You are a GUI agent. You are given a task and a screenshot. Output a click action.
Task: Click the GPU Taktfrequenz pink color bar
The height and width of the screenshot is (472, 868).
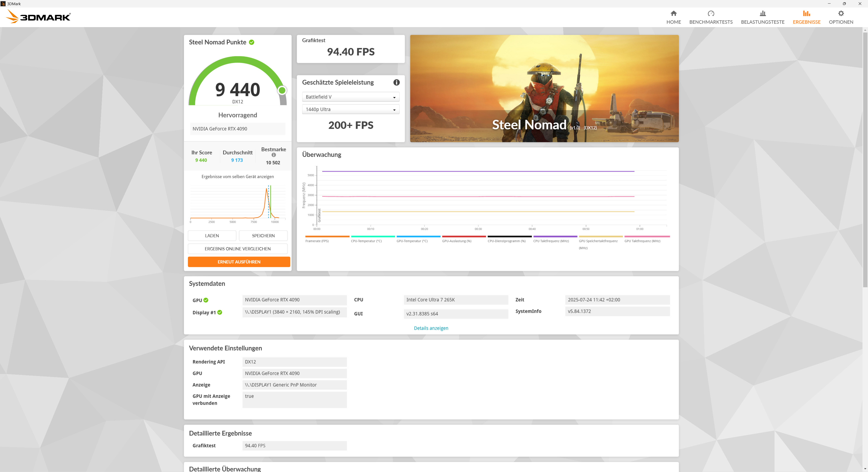click(x=647, y=237)
